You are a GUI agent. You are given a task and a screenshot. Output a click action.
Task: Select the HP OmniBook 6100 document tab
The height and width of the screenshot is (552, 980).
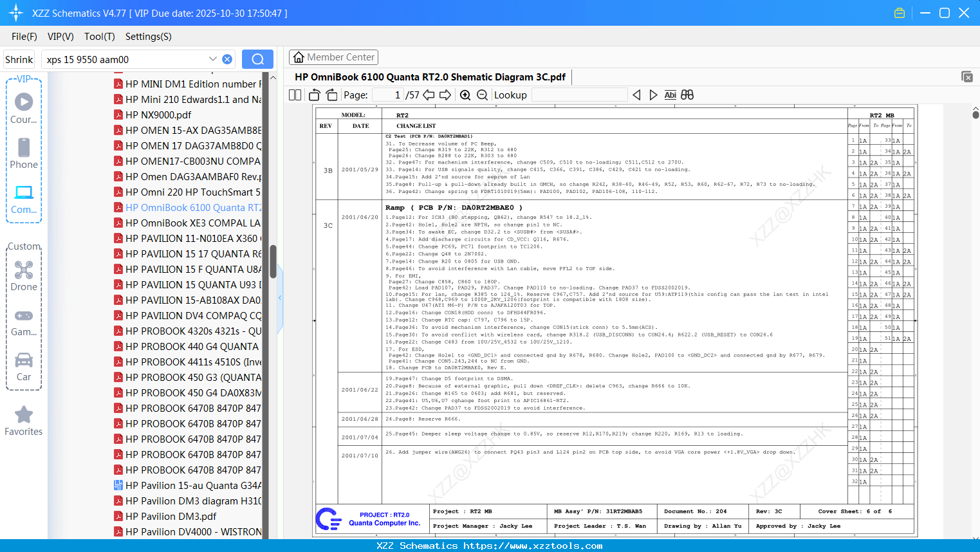(x=430, y=77)
